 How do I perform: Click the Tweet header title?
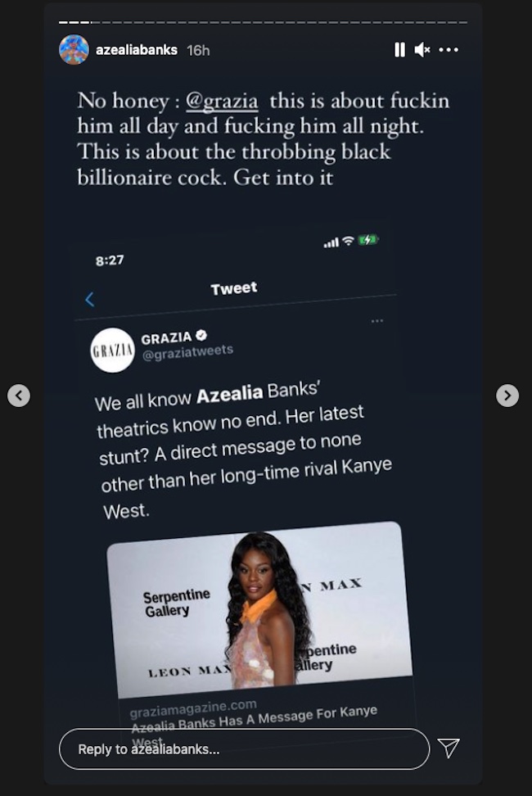(234, 288)
